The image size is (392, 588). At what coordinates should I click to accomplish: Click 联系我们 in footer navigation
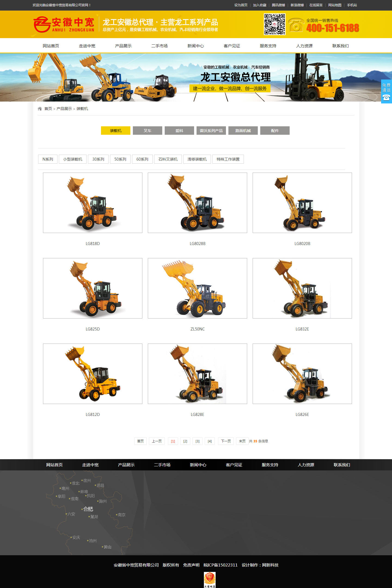[x=342, y=465]
